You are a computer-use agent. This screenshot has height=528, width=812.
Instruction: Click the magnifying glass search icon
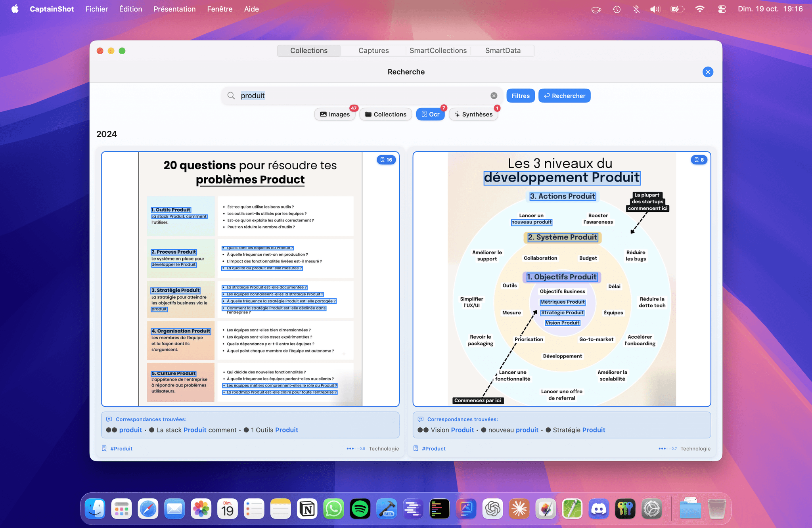coord(231,96)
